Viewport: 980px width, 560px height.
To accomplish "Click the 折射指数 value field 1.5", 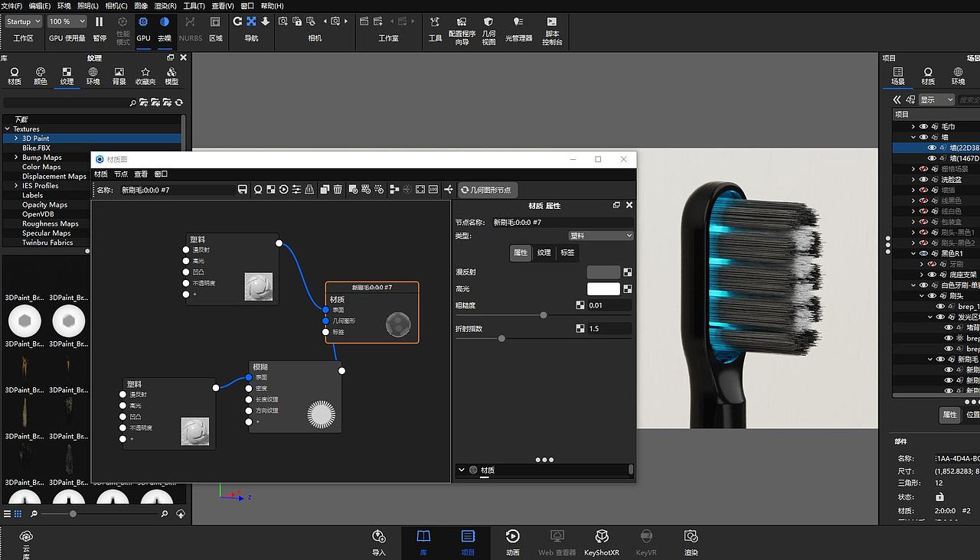I will (609, 328).
